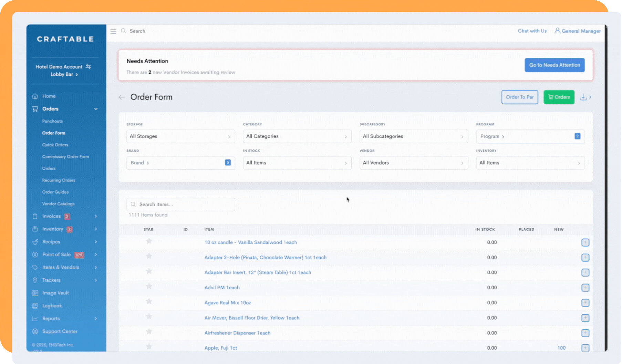The width and height of the screenshot is (622, 364).
Task: Star the Adapter Bar Insert item
Action: pyautogui.click(x=149, y=271)
